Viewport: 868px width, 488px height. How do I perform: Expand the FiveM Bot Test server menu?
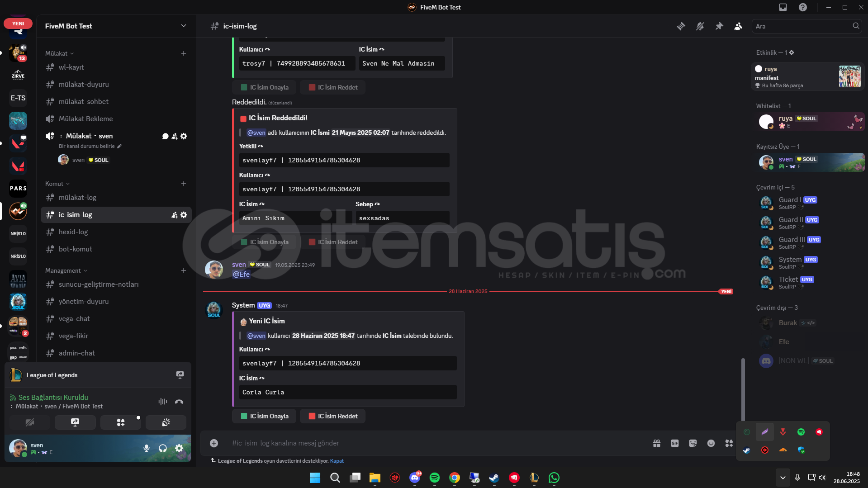tap(116, 26)
